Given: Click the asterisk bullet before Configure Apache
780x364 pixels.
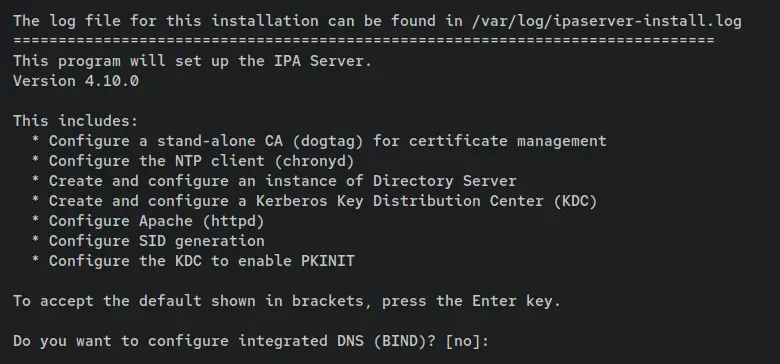Looking at the screenshot, I should [x=35, y=220].
